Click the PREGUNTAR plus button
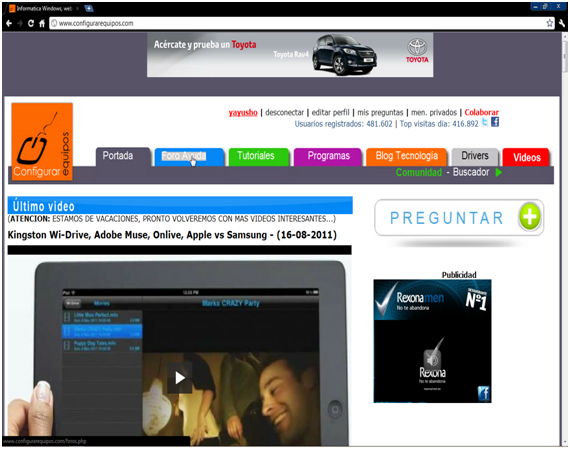 coord(530,217)
